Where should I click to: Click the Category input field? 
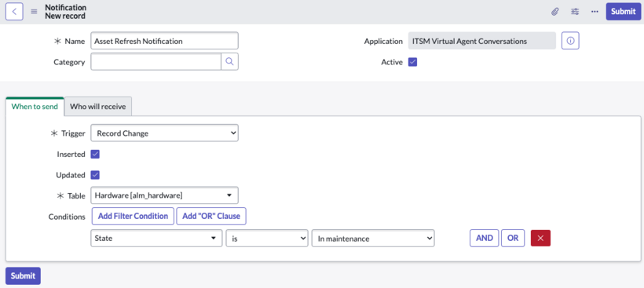point(156,61)
